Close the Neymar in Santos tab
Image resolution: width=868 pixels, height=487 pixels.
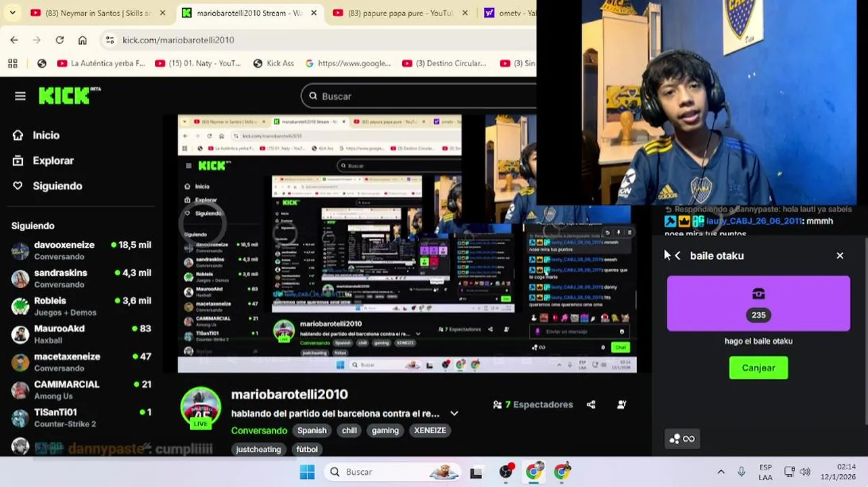[x=162, y=13]
